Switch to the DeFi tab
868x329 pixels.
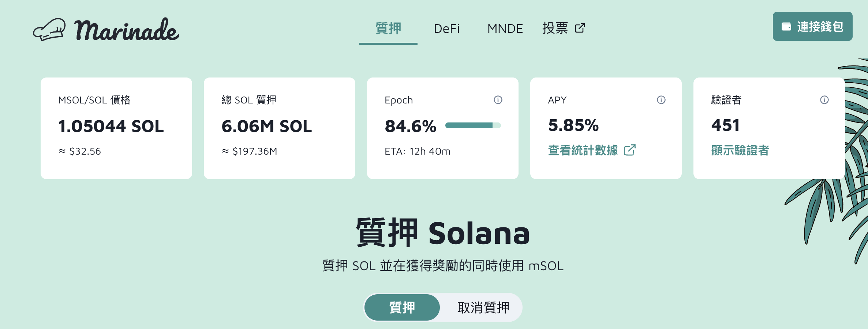click(447, 29)
